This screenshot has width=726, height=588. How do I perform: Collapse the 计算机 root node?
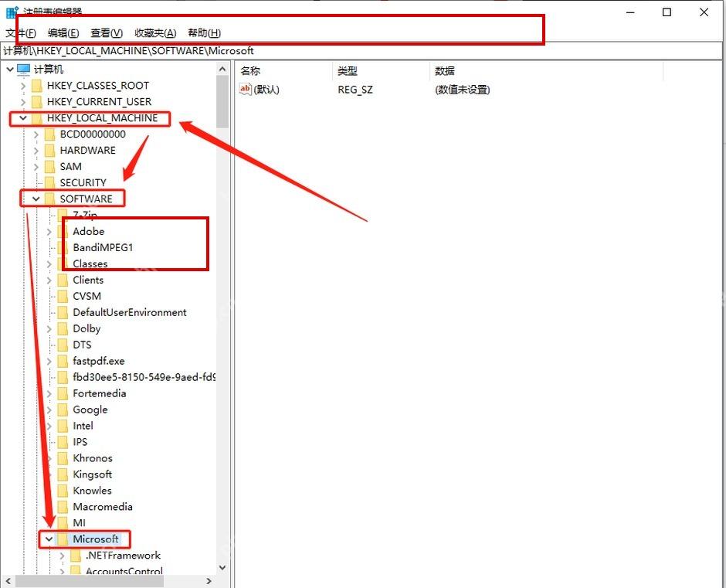(x=10, y=70)
